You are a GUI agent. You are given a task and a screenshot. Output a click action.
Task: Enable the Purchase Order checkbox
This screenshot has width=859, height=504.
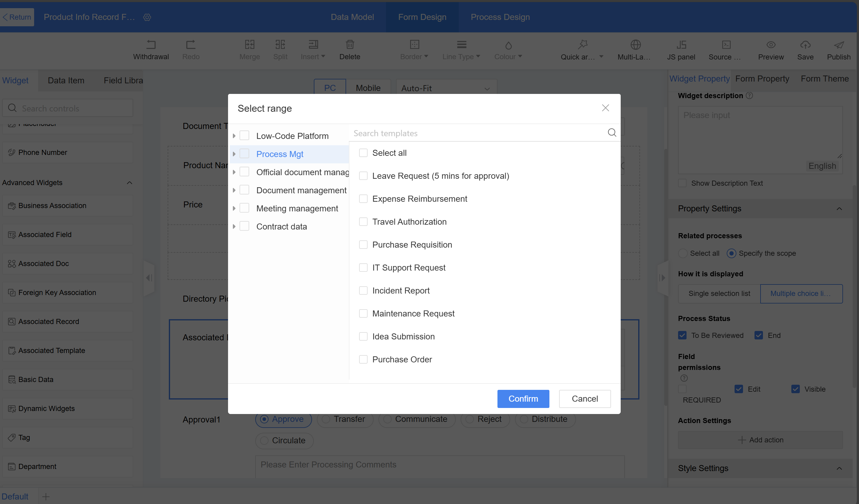coord(363,359)
